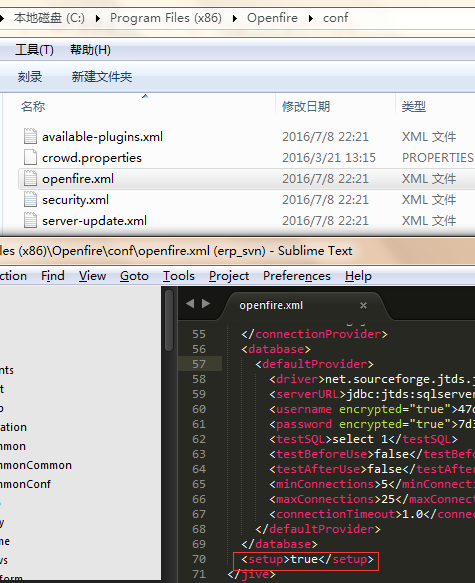Click the minConnections line

pyautogui.click(x=372, y=484)
